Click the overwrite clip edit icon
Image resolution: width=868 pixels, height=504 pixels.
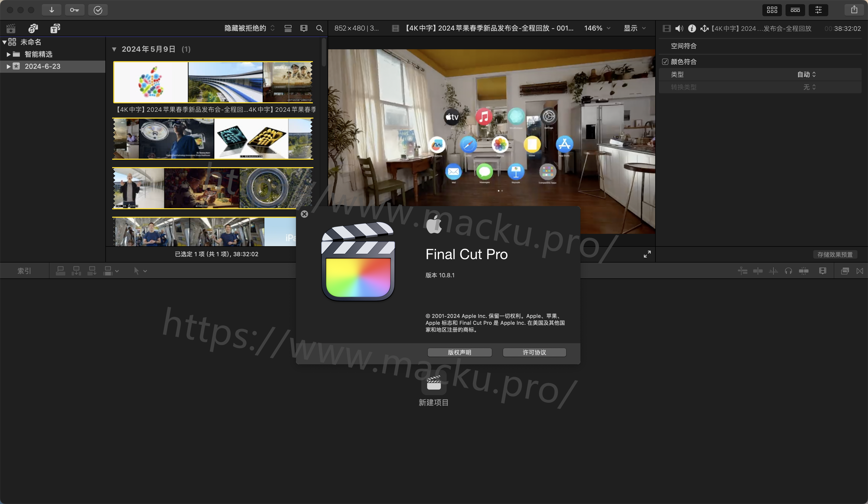click(x=108, y=271)
